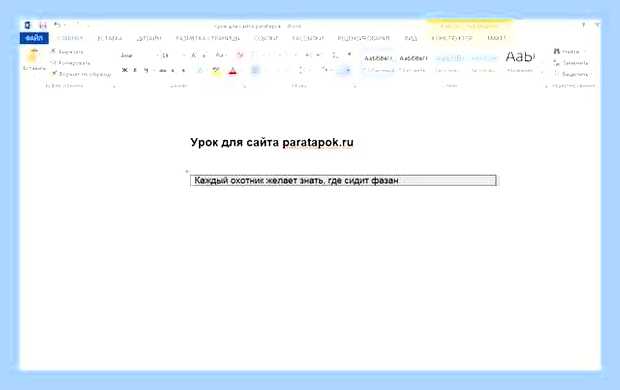This screenshot has width=620, height=390.
Task: Open the ФАЙЛ tab
Action: pyautogui.click(x=34, y=38)
